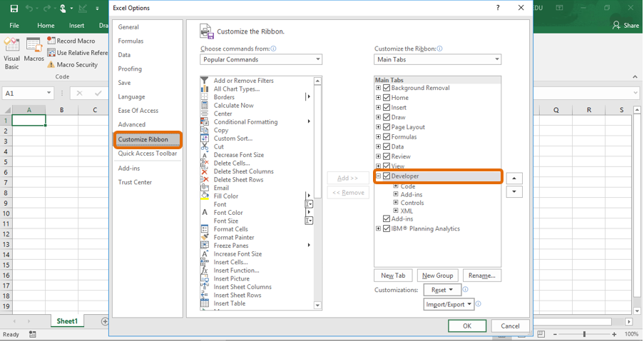Screen dimensions: 644x342
Task: Toggle the Background Removal checkbox
Action: [x=387, y=88]
